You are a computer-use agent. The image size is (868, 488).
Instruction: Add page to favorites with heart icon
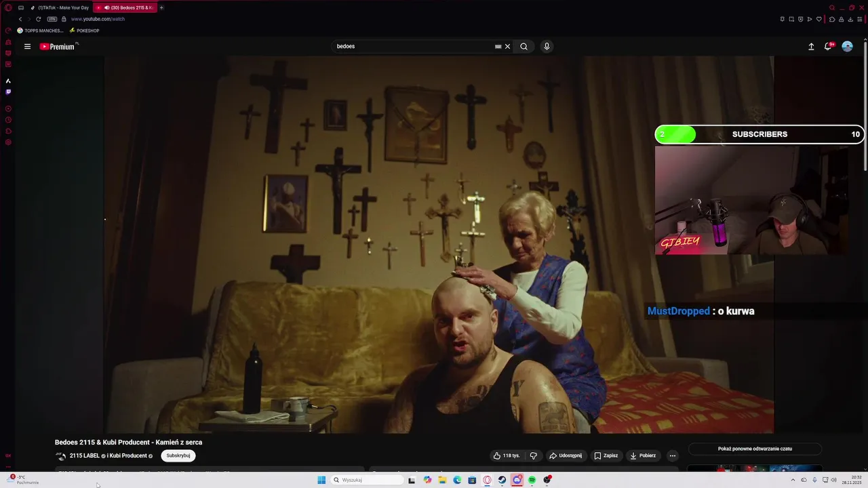click(818, 19)
